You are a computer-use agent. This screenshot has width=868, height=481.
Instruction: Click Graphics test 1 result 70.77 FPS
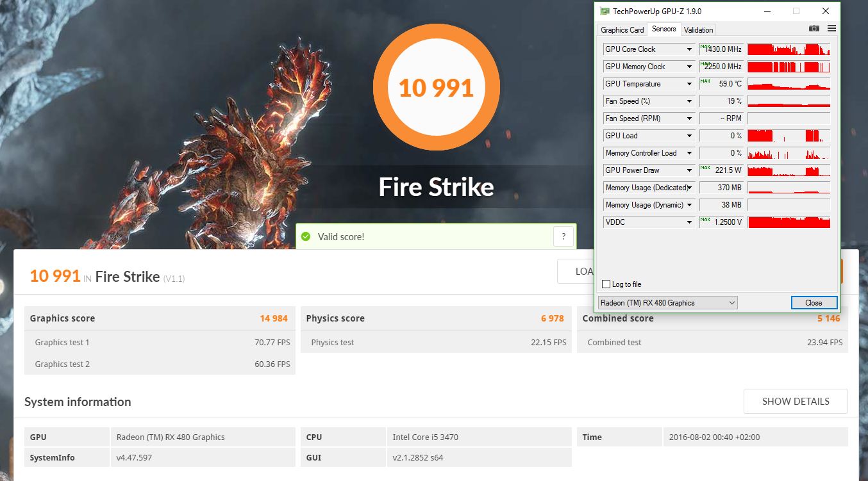point(272,343)
